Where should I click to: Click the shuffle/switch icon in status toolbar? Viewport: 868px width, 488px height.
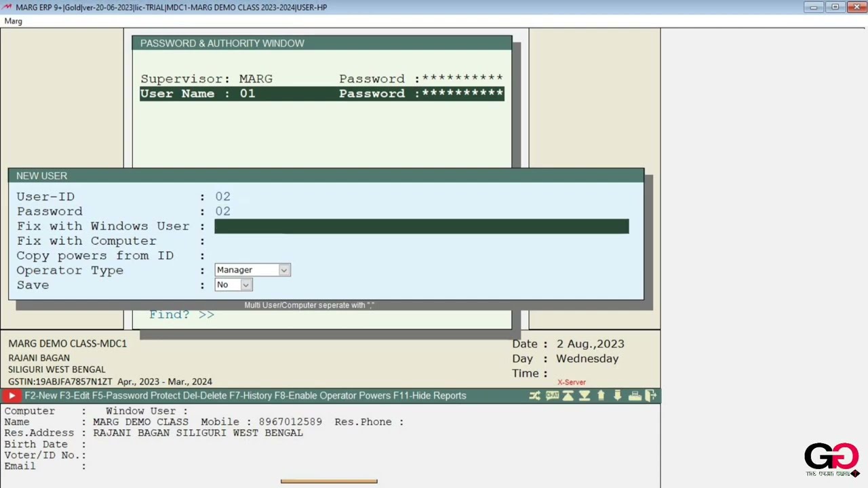point(534,396)
